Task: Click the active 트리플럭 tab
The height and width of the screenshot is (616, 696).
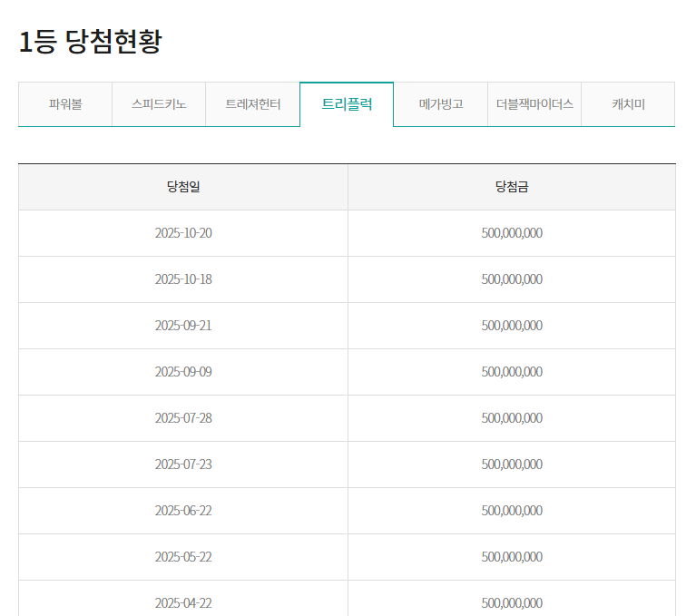Action: pyautogui.click(x=347, y=104)
